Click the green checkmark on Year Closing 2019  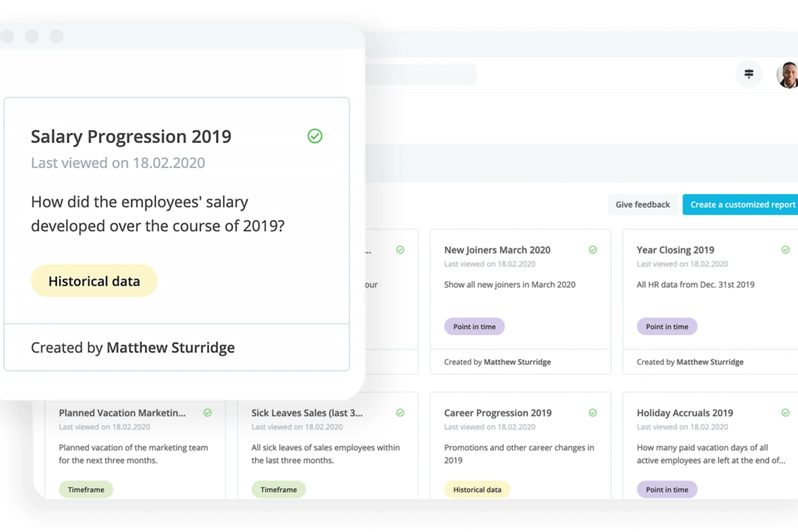coord(785,249)
